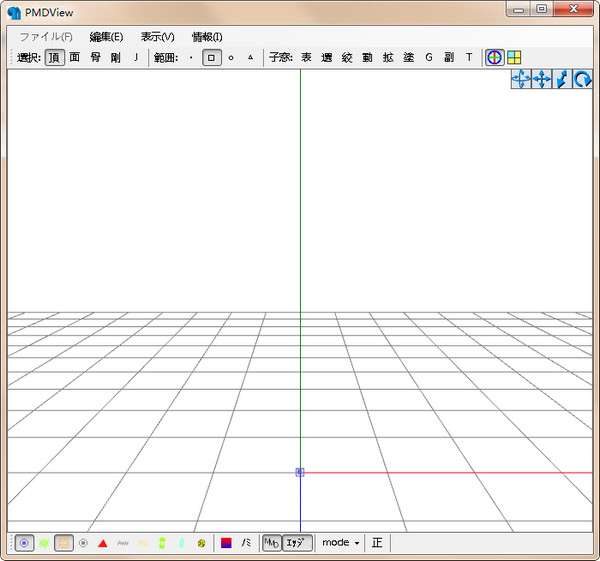Screen dimensions: 600x561
Task: Click the colored globe icon in top toolbar
Action: [494, 58]
